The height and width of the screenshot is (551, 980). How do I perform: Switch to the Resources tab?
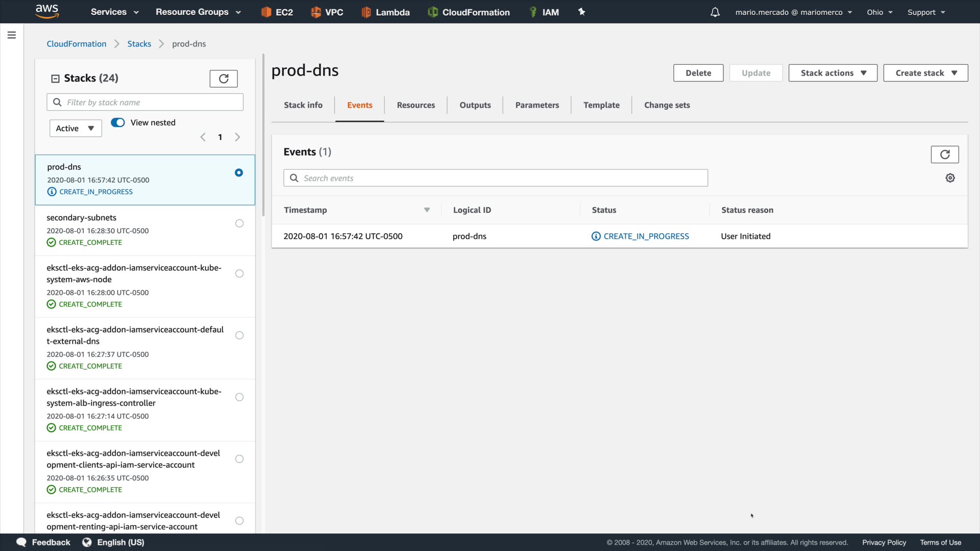[x=415, y=105]
